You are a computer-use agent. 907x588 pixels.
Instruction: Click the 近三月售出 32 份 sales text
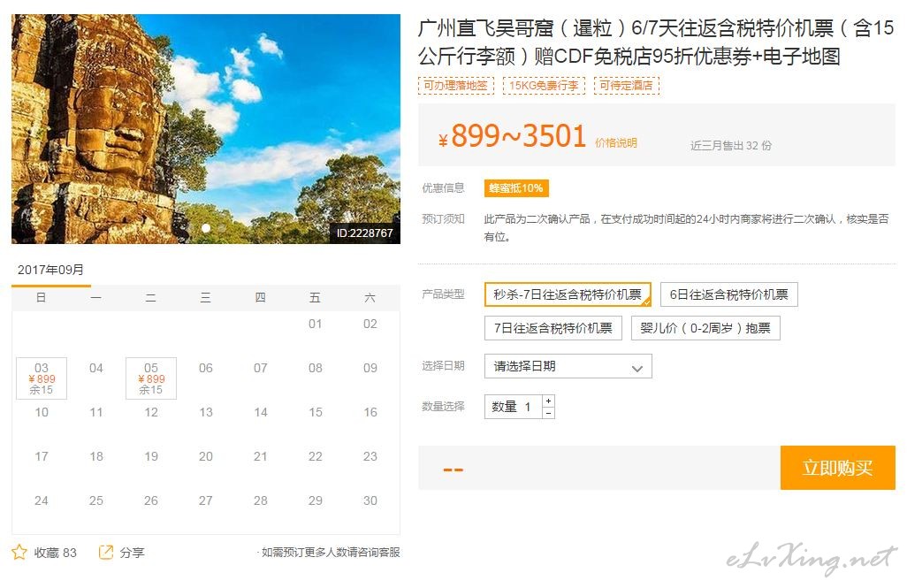click(731, 145)
